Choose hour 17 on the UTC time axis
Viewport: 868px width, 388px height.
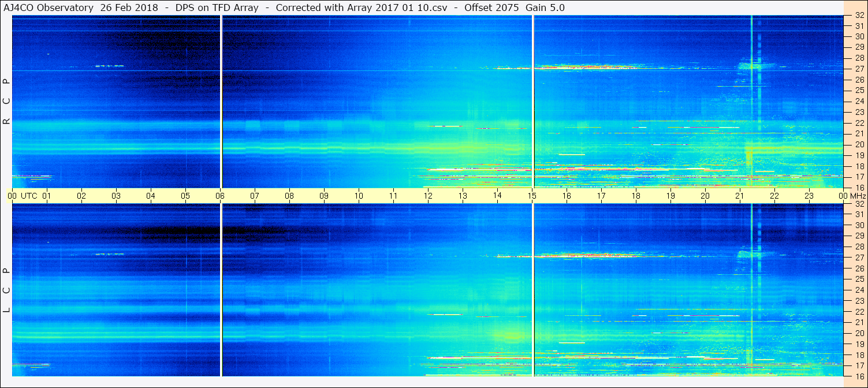(x=601, y=196)
